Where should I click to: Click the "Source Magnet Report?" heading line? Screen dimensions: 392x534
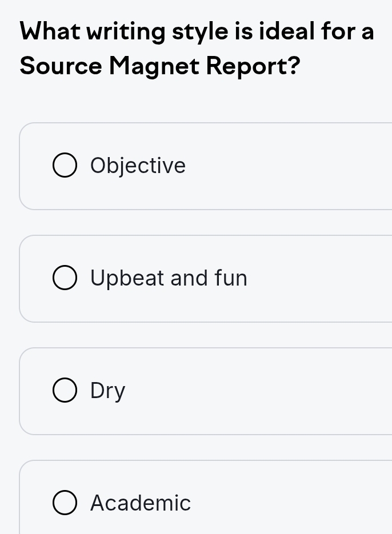[160, 66]
